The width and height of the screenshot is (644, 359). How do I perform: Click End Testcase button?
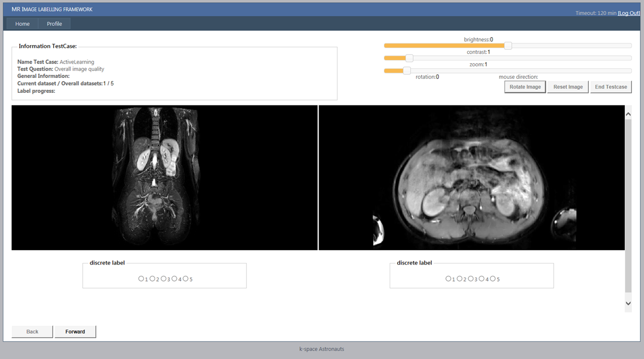coord(611,87)
